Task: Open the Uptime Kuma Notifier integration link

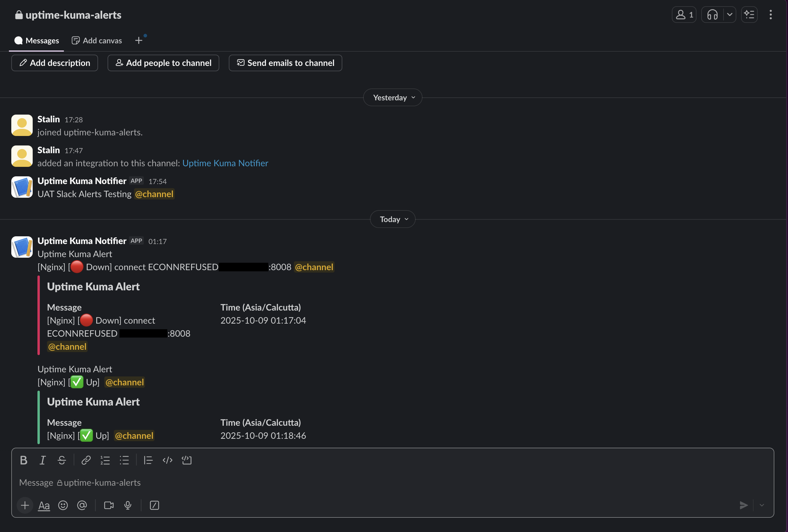Action: point(225,163)
